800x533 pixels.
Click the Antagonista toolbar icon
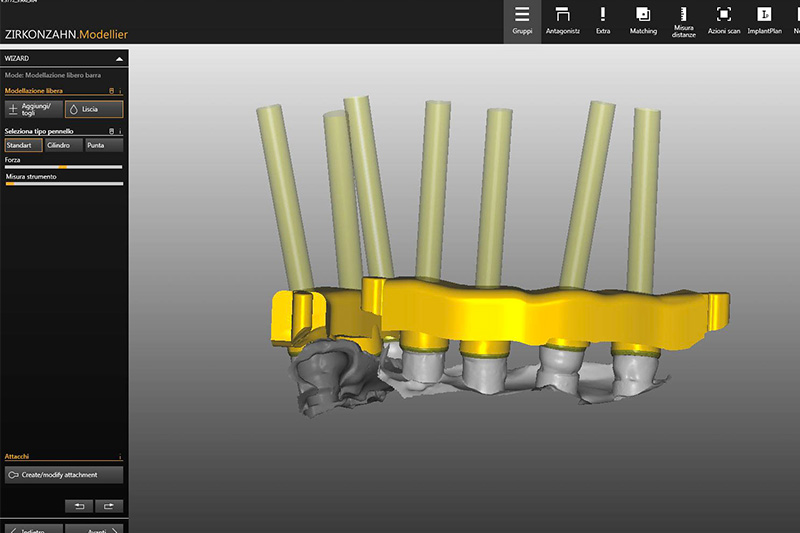point(562,21)
